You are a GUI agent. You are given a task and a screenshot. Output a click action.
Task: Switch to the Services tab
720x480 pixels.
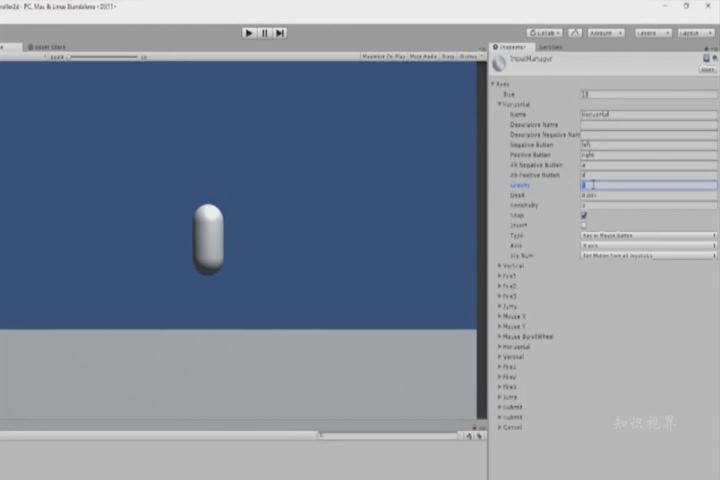pyautogui.click(x=550, y=47)
